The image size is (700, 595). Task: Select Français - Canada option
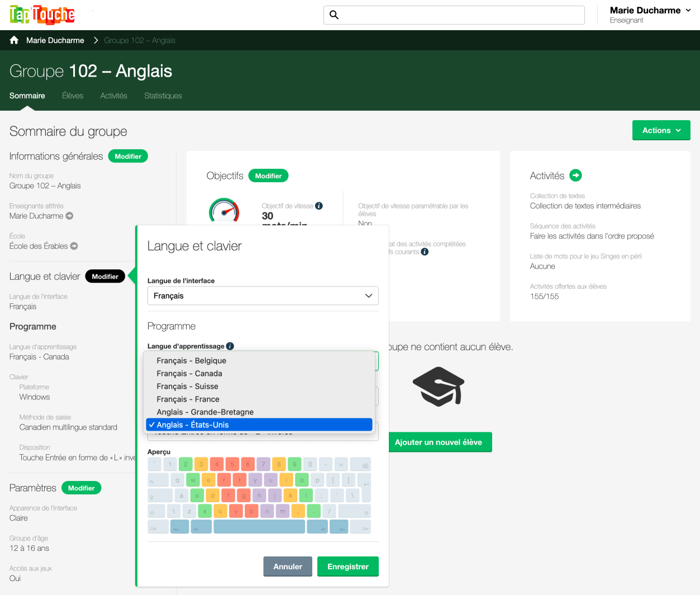[259, 373]
